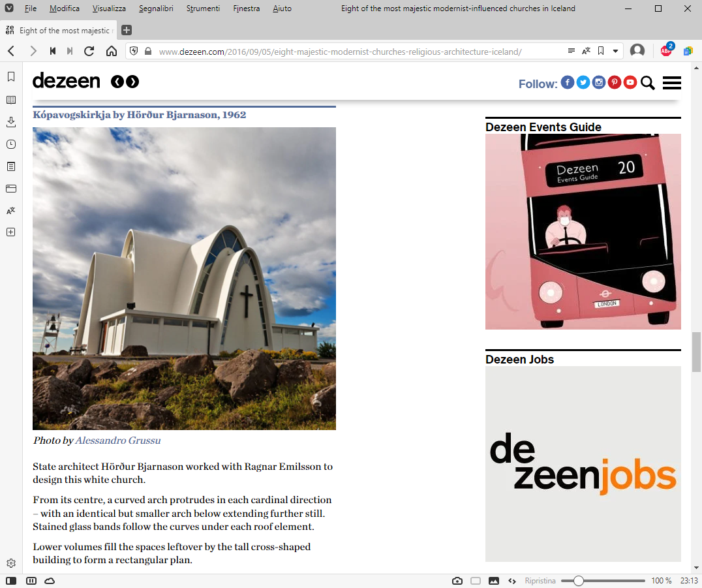Screen dimensions: 702x588
Task: Open the Visualizza menu
Action: pos(109,8)
